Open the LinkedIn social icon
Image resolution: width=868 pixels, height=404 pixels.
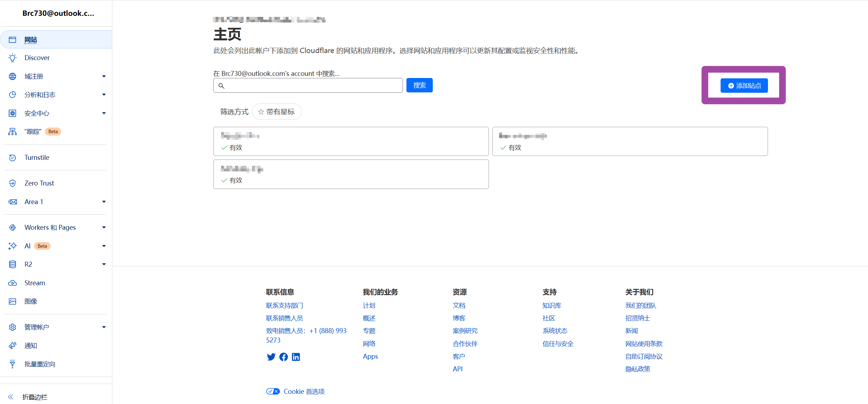tap(296, 357)
